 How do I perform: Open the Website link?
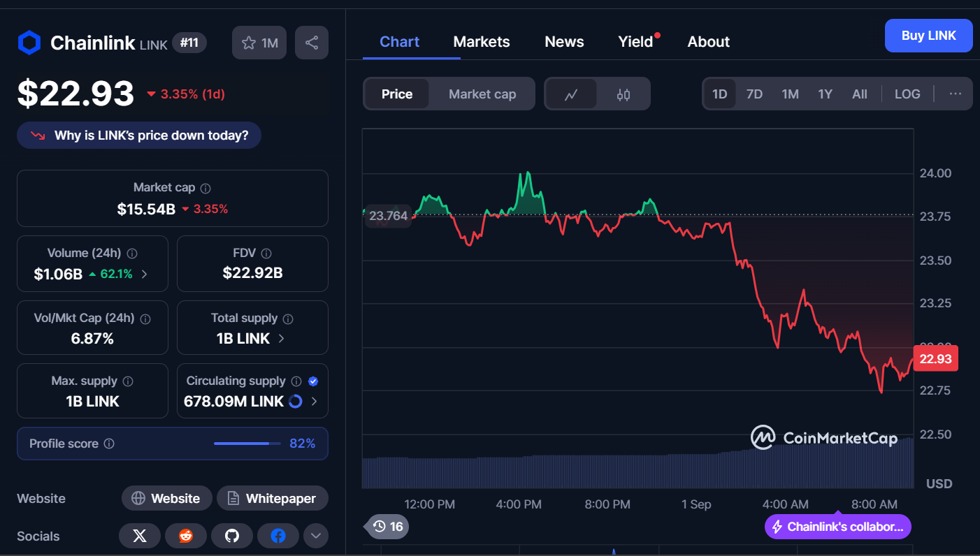pos(166,499)
